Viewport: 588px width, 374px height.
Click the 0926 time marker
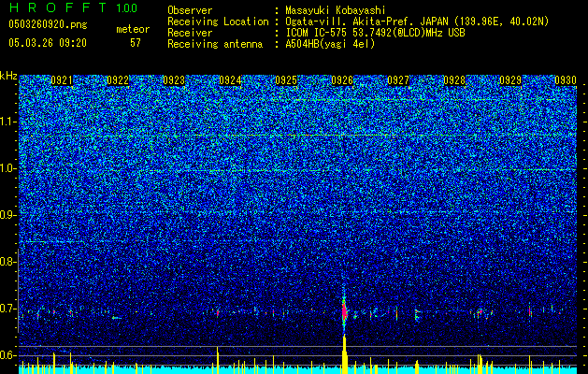[x=342, y=80]
